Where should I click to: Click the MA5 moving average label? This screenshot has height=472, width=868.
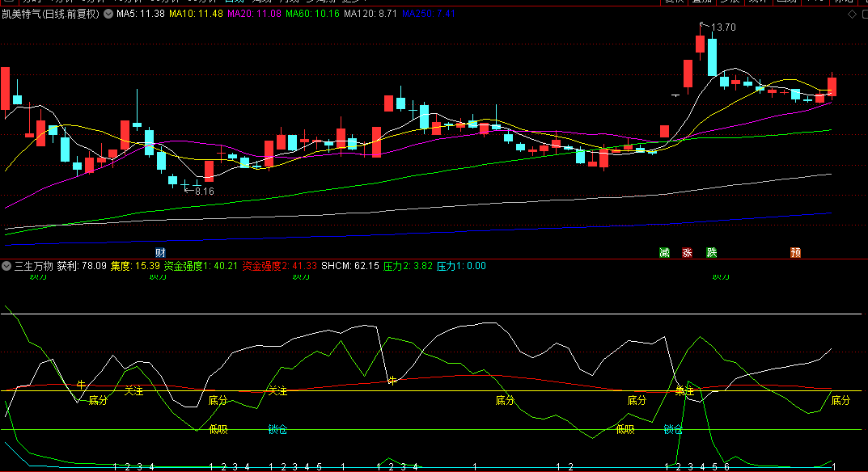[140, 14]
